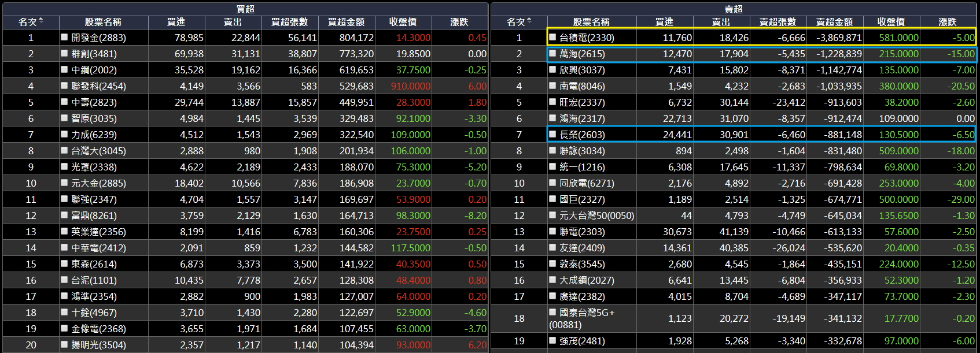Screen dimensions: 980x353
Task: Click 收盤價 header in the 買超 table
Action: pos(403,22)
